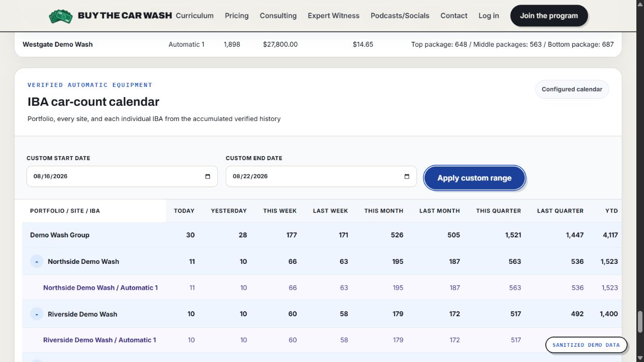Click the THIS QUARTER column header
This screenshot has width=644, height=362.
tap(498, 210)
